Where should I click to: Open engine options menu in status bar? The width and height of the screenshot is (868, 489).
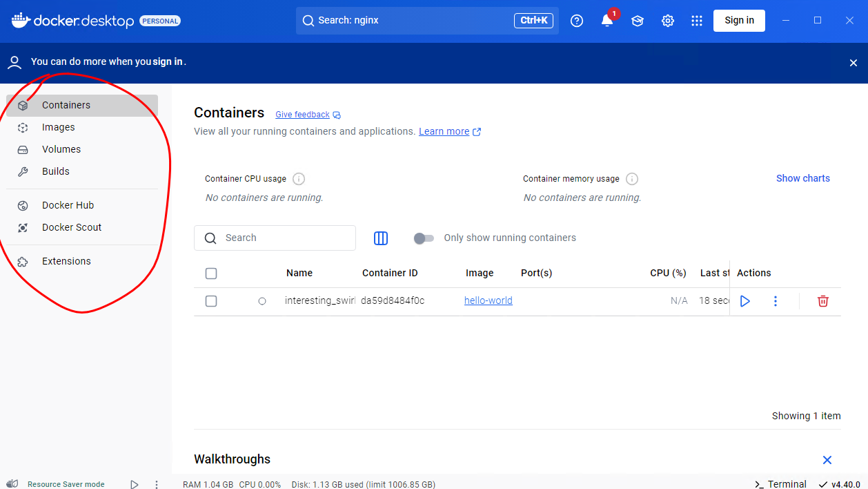(x=157, y=485)
